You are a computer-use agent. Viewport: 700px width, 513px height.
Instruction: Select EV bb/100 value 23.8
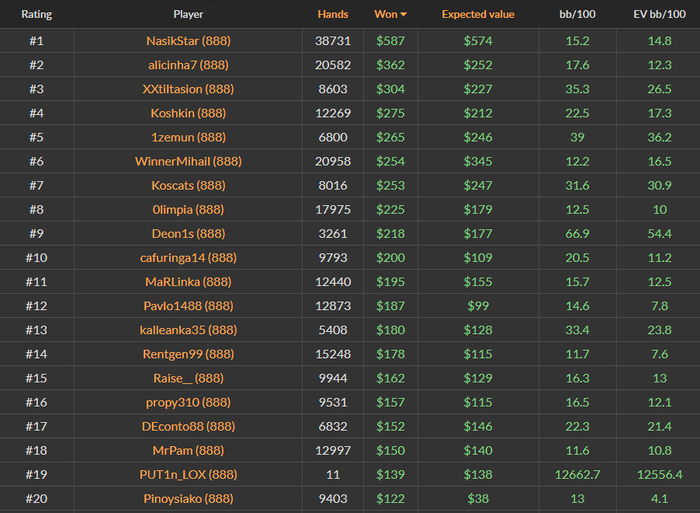[x=659, y=330]
